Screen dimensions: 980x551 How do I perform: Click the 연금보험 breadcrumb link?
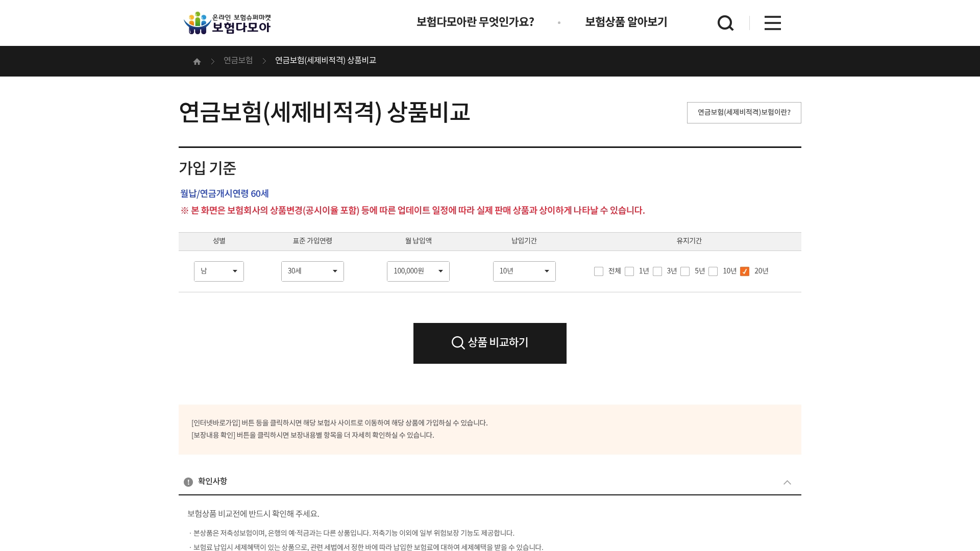point(238,60)
